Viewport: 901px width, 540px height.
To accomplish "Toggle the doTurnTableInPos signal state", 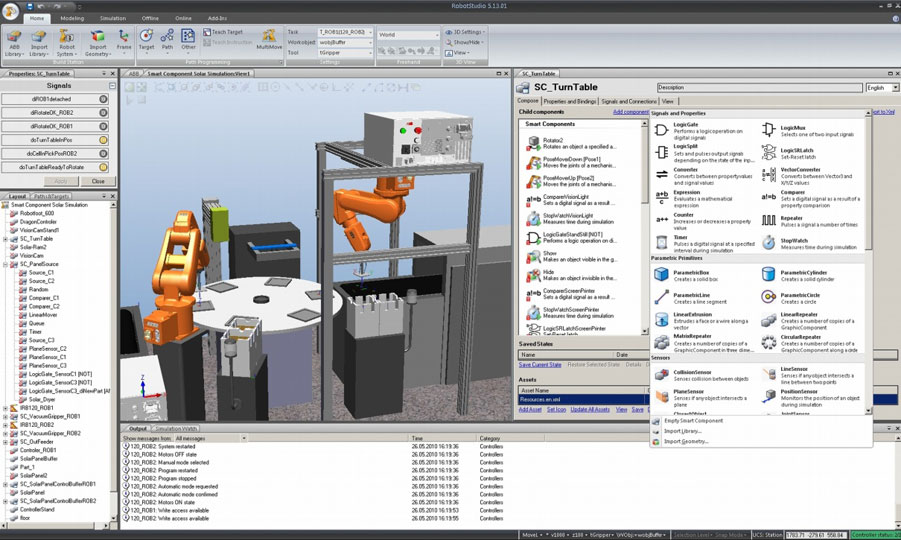I will tap(104, 140).
